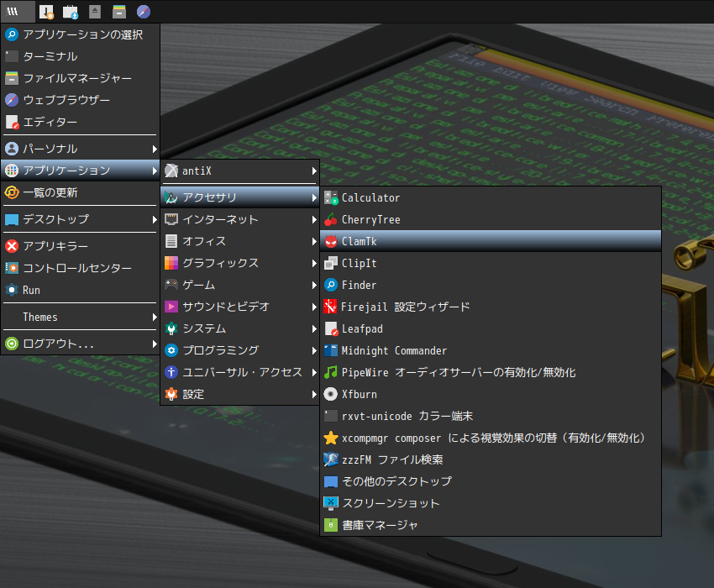
Task: Select その他のデスクトップ entry
Action: (491, 482)
